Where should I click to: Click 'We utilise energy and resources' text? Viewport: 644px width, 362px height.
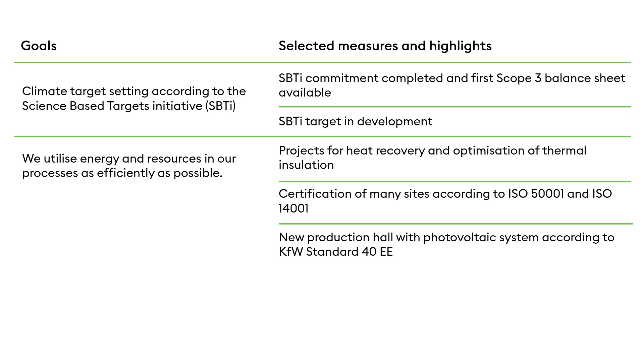click(129, 159)
